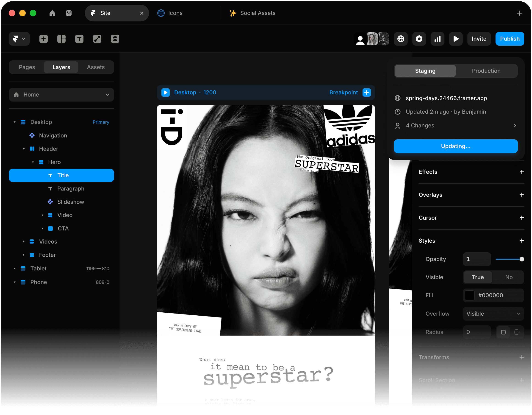The width and height of the screenshot is (532, 415).
Task: Click the Opacity value input field
Action: point(477,259)
